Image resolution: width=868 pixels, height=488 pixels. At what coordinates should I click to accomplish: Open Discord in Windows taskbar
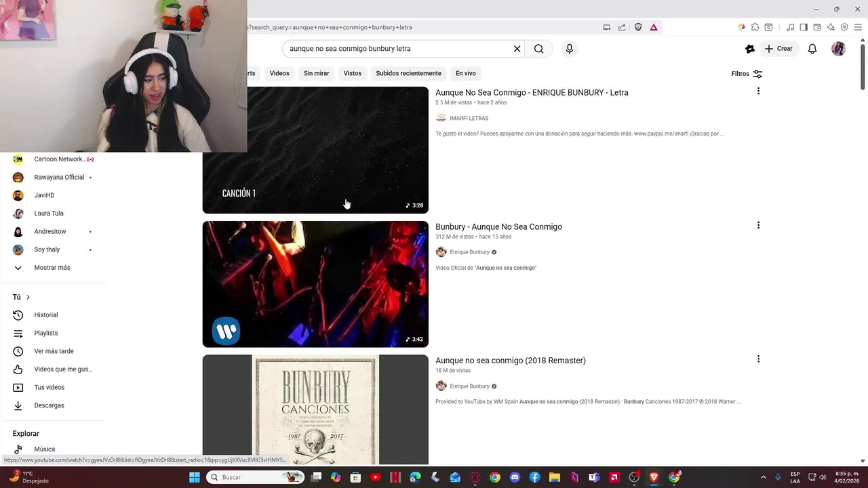(x=515, y=477)
